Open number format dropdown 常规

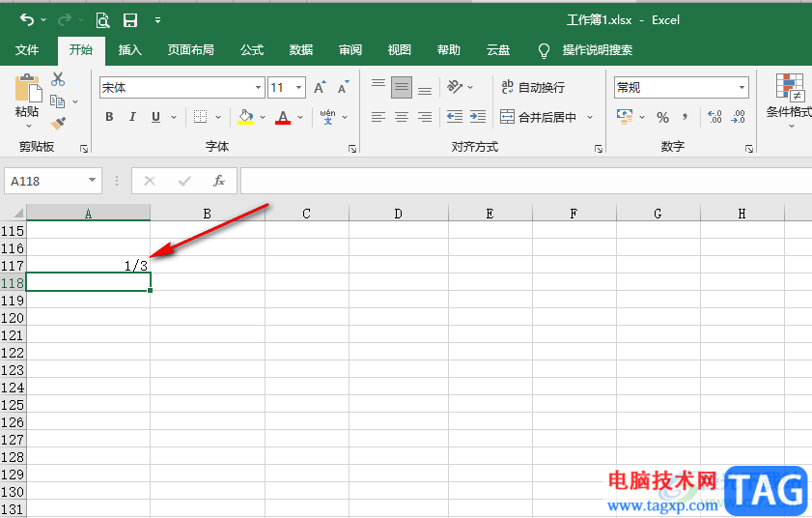tap(742, 88)
